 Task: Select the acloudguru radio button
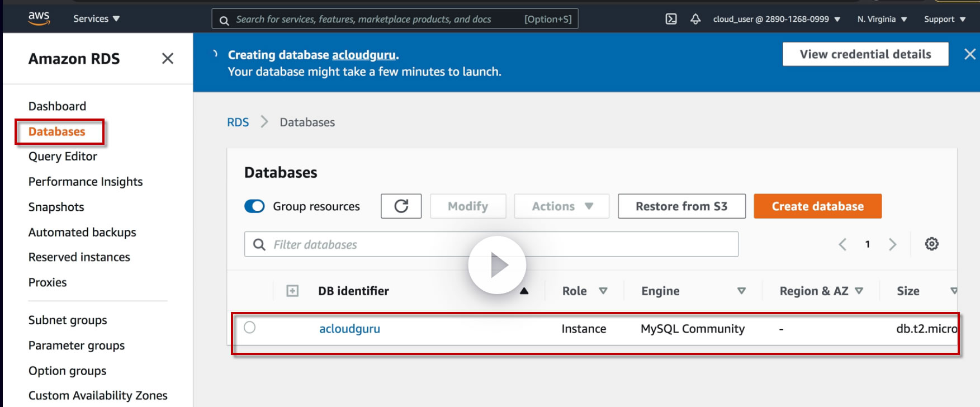tap(250, 328)
